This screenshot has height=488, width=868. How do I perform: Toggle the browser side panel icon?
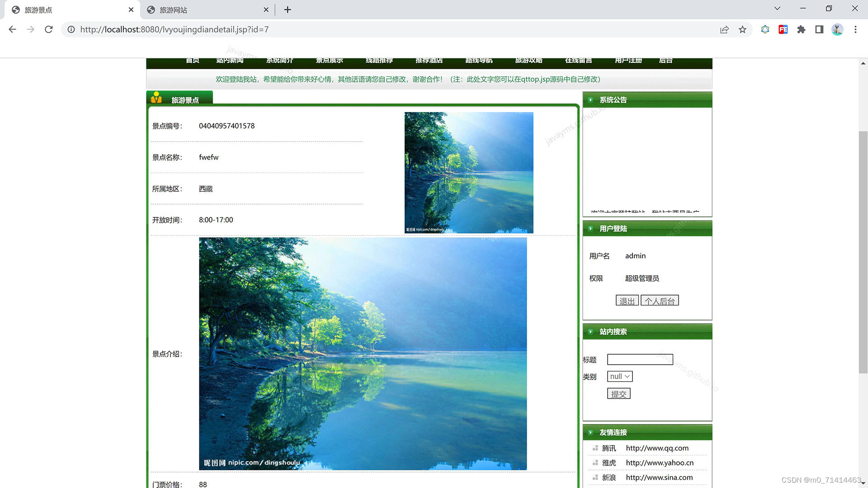pos(819,29)
